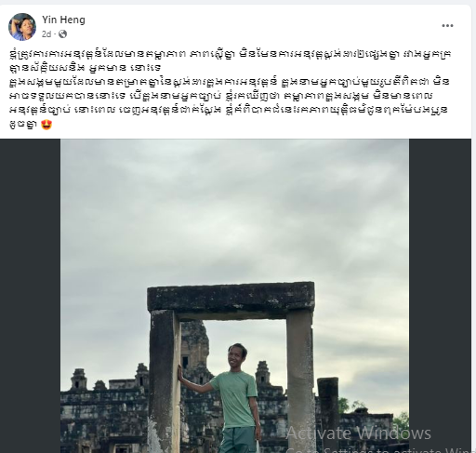Viewport: 476px width, 453px height.
Task: Click the stone lintel atop the doorway
Action: click(231, 300)
